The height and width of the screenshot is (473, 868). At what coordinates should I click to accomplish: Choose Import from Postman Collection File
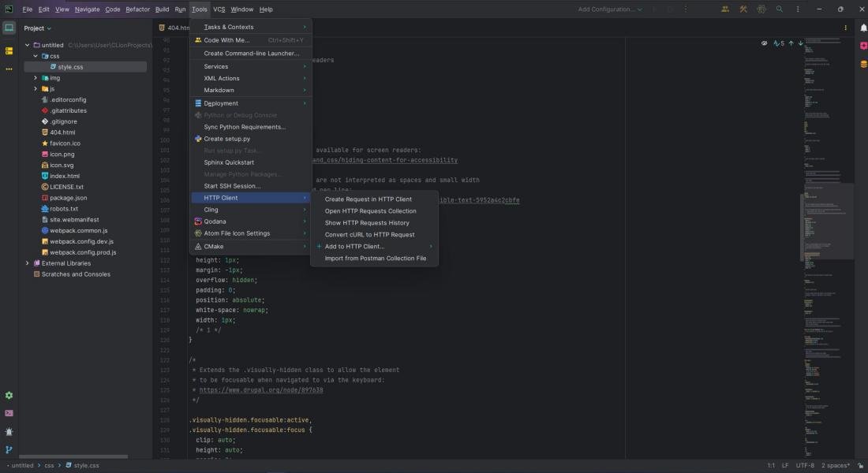(375, 259)
